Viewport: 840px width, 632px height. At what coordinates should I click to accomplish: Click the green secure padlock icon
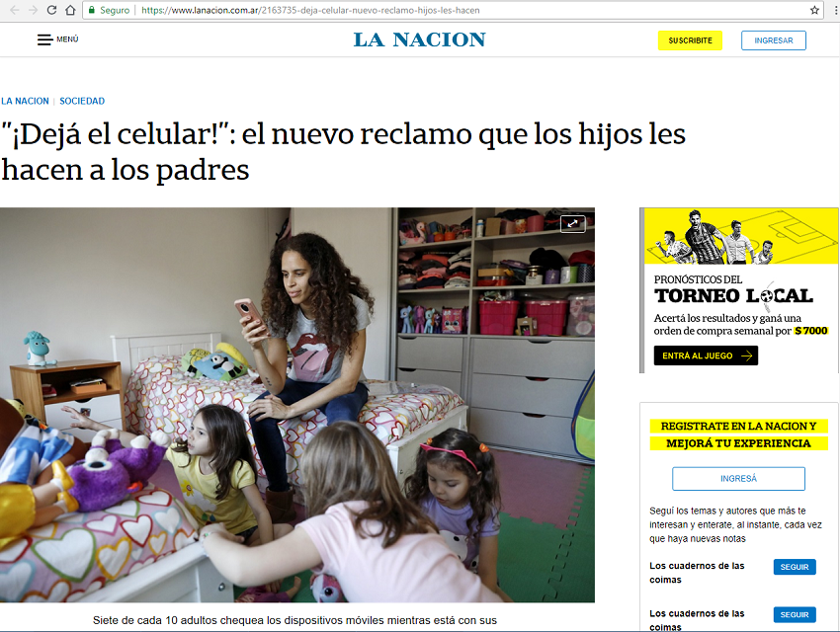(92, 10)
